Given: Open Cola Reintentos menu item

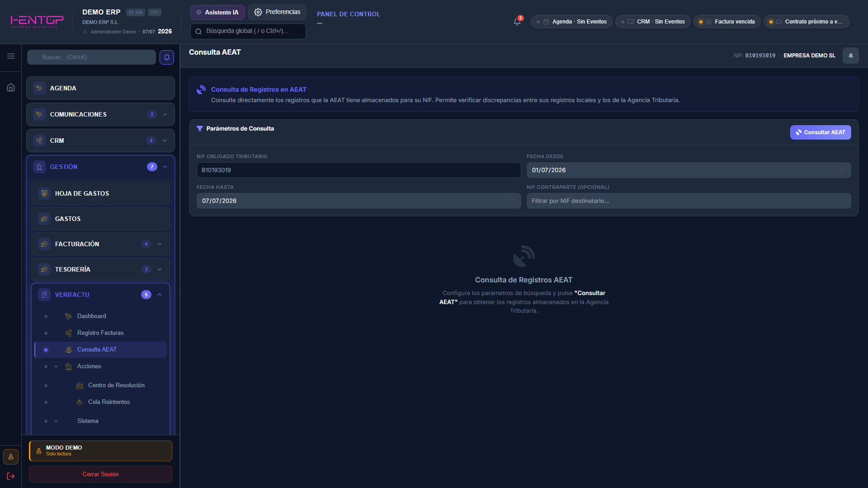Looking at the screenshot, I should point(100,402).
